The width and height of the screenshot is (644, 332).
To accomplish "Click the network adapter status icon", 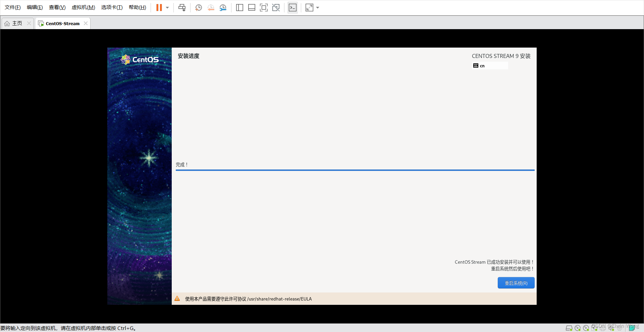I will [594, 328].
